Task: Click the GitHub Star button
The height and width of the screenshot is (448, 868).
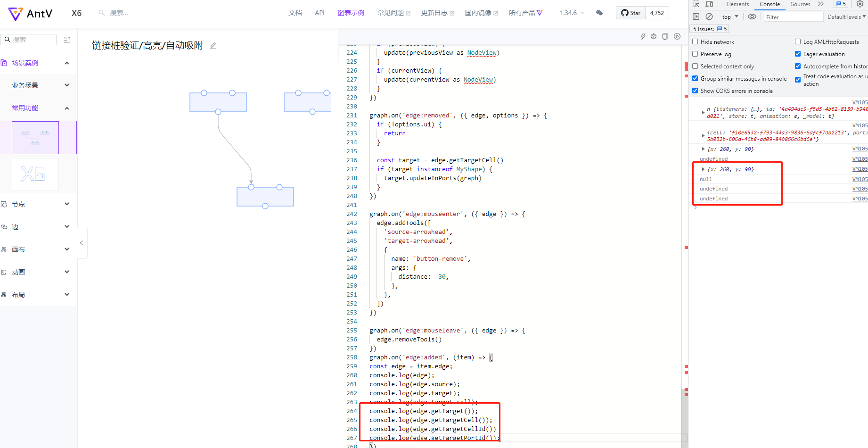Action: click(630, 13)
